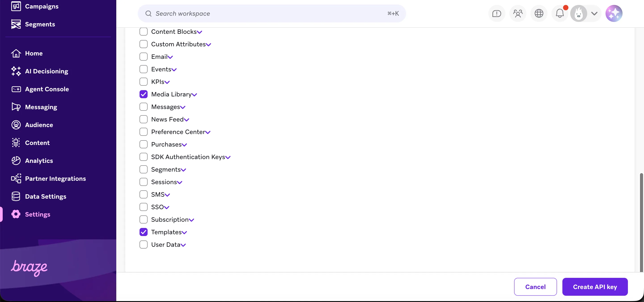Click the Custom Attributes label
This screenshot has height=302, width=644.
pyautogui.click(x=178, y=44)
